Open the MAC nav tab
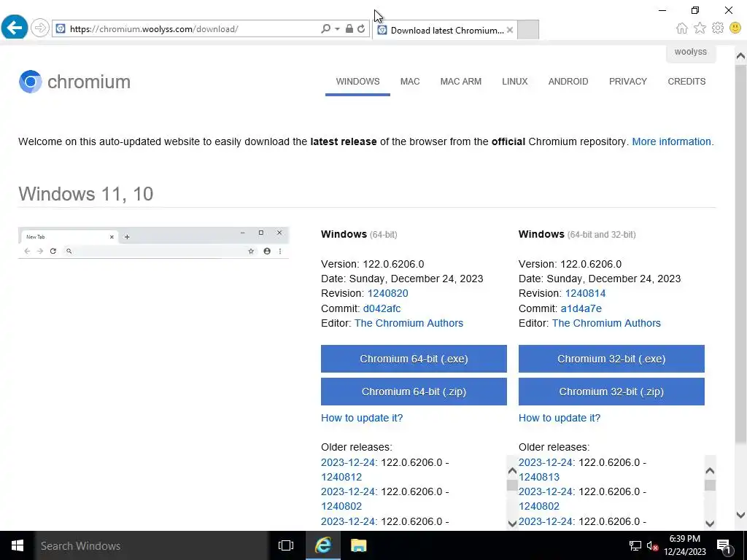Image resolution: width=747 pixels, height=560 pixels. click(x=410, y=82)
